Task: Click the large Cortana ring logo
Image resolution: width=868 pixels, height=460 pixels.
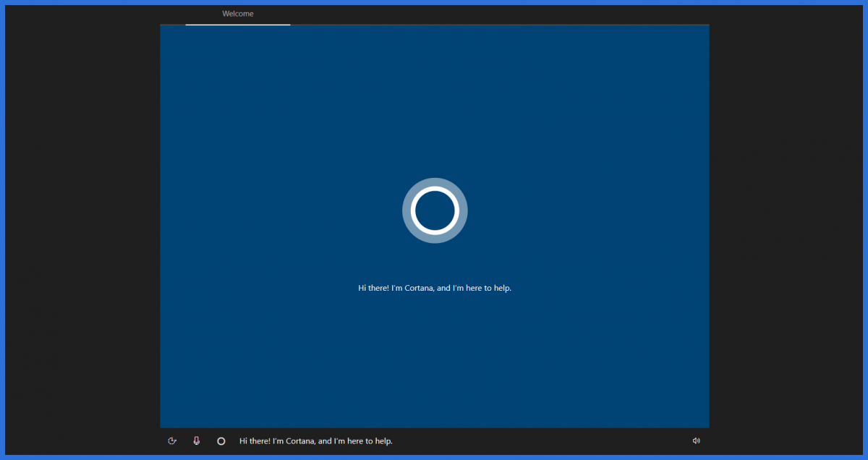Action: (435, 210)
